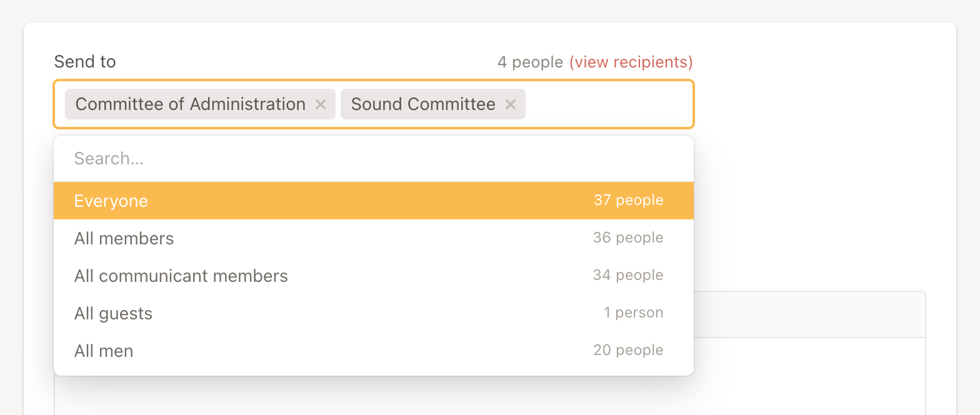Click the 36 people count
980x415 pixels.
click(628, 238)
